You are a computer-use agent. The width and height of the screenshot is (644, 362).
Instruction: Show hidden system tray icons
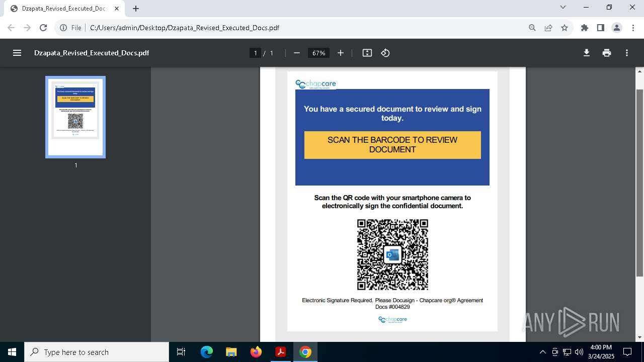click(542, 352)
